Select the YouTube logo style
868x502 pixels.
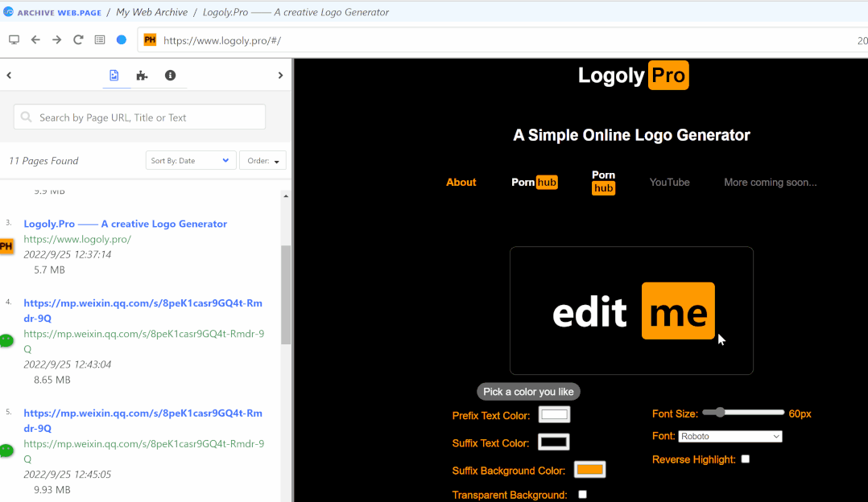tap(669, 183)
